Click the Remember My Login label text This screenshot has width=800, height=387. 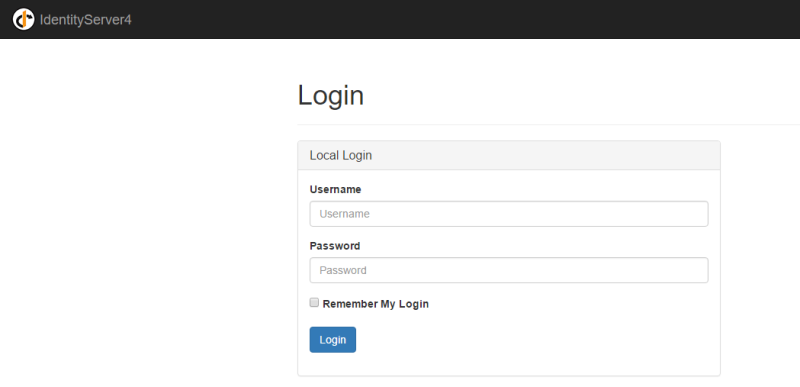point(376,304)
